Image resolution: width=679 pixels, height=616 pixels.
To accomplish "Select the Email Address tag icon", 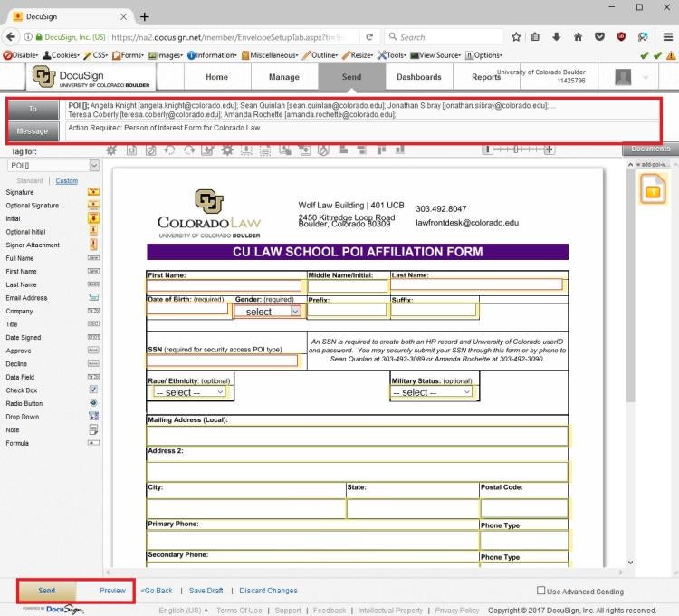I will tap(93, 297).
